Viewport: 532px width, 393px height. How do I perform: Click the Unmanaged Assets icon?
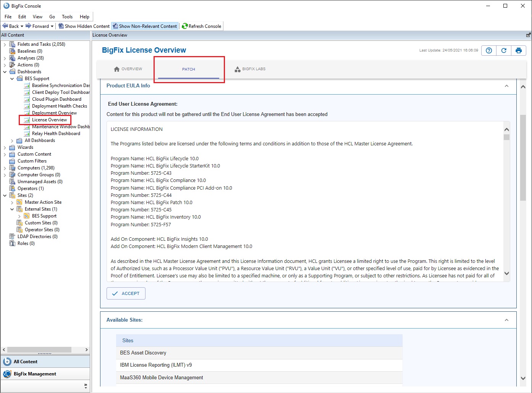[x=12, y=182]
